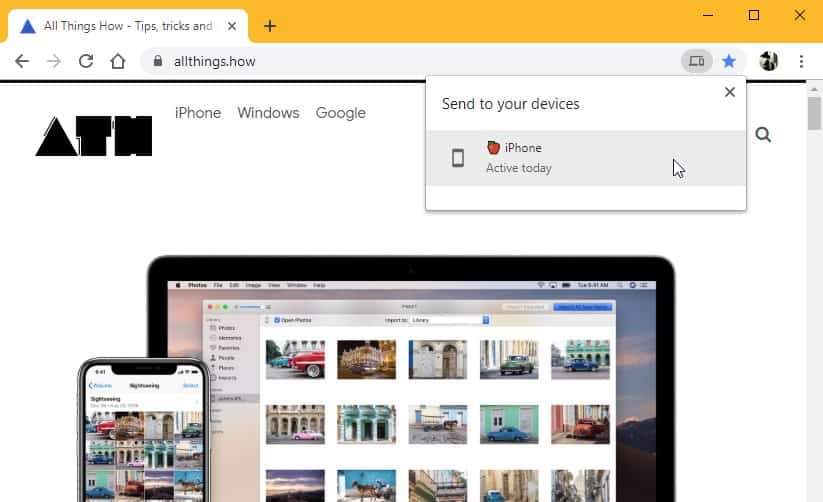The width and height of the screenshot is (823, 502).
Task: Click the MacBook and iPhone article image
Action: [x=375, y=379]
